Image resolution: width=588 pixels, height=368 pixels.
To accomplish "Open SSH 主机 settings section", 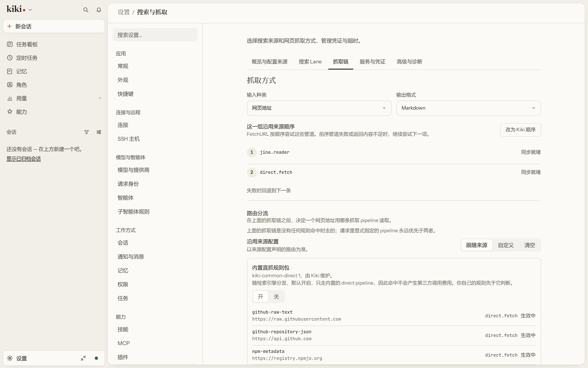I will tap(155, 139).
